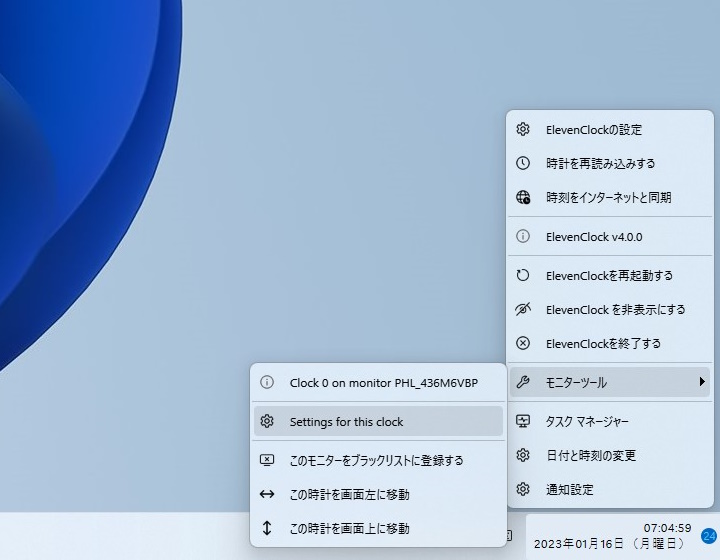Click the wrench icon beside モニターツール
The height and width of the screenshot is (560, 720).
[x=523, y=382]
